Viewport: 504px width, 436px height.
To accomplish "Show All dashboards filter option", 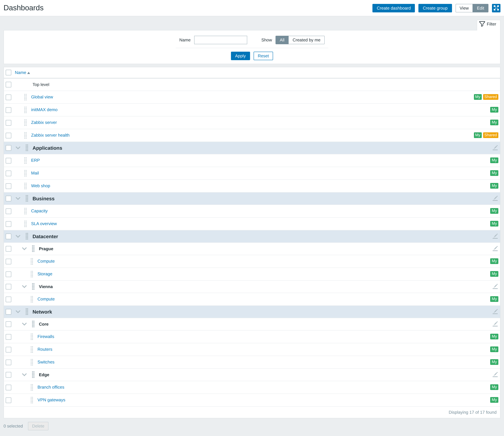I will pos(282,40).
